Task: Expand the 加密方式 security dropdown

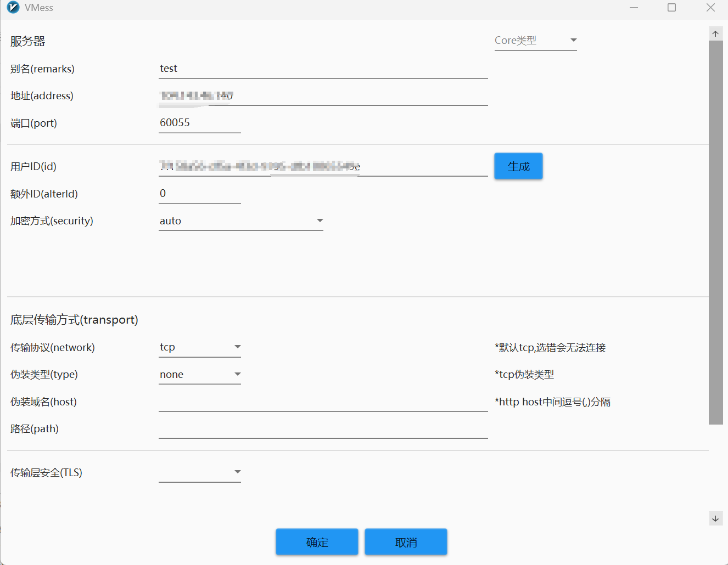Action: coord(240,221)
